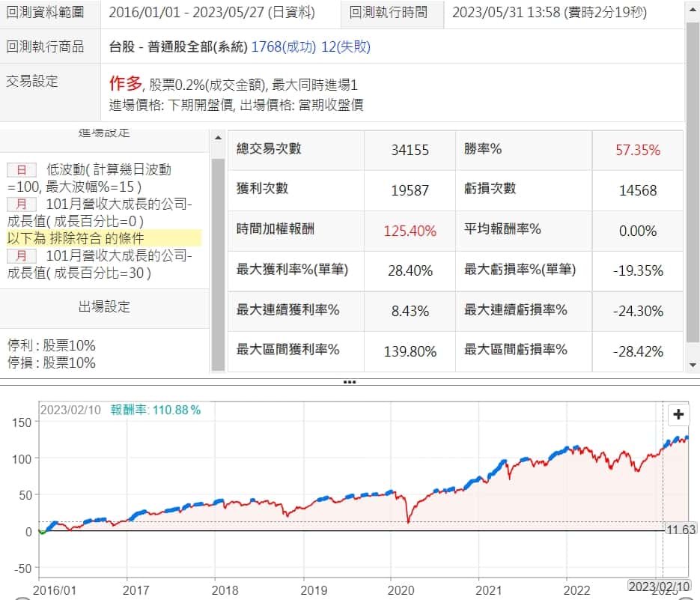This screenshot has width=700, height=600.
Task: Click the green start marker on chart
Action: pos(41,531)
